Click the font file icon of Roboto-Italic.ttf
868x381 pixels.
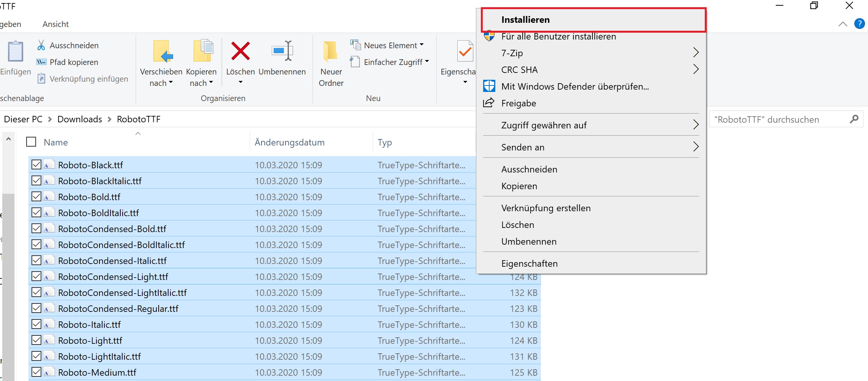(49, 324)
